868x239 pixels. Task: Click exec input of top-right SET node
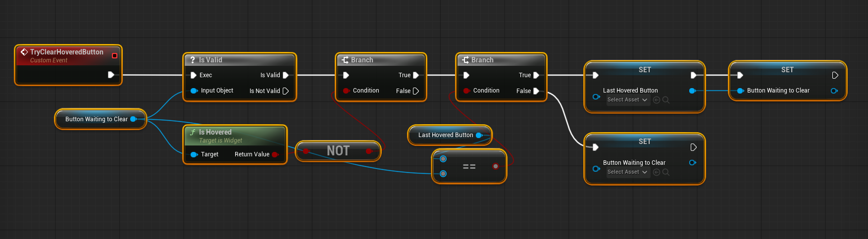[740, 75]
